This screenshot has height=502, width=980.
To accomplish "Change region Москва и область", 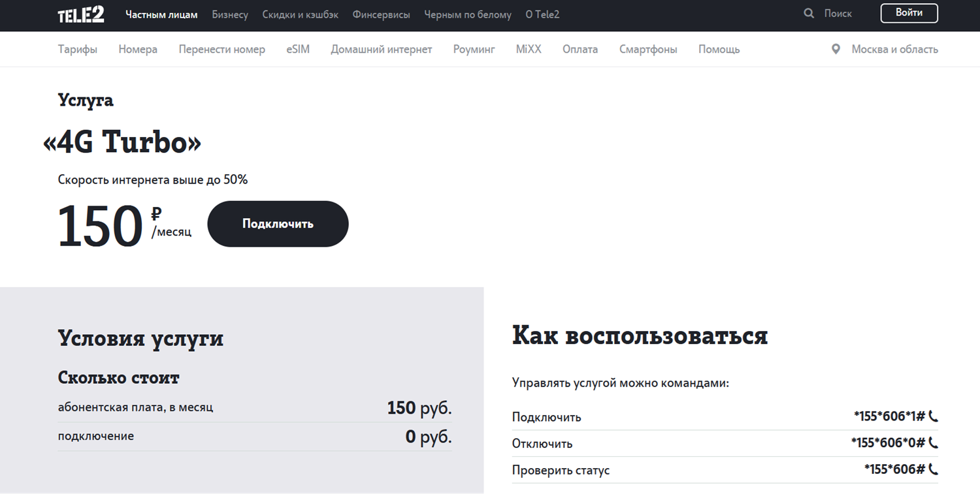I will point(894,49).
